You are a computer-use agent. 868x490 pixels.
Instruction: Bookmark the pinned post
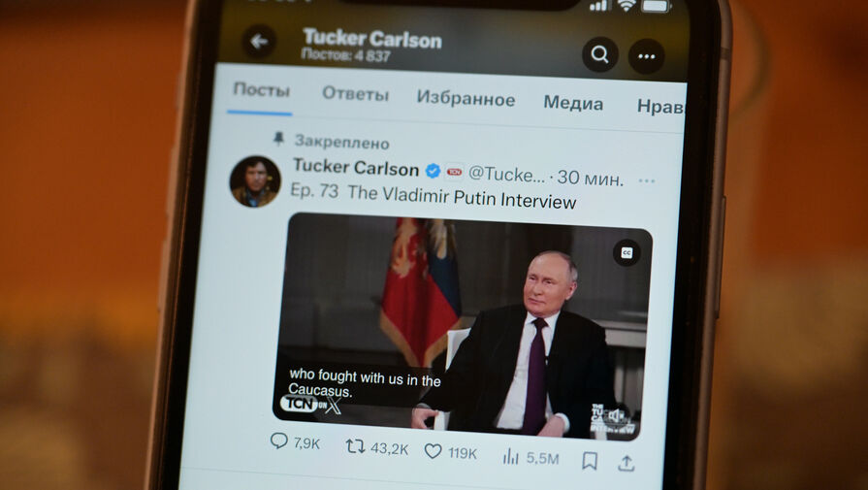tap(590, 461)
